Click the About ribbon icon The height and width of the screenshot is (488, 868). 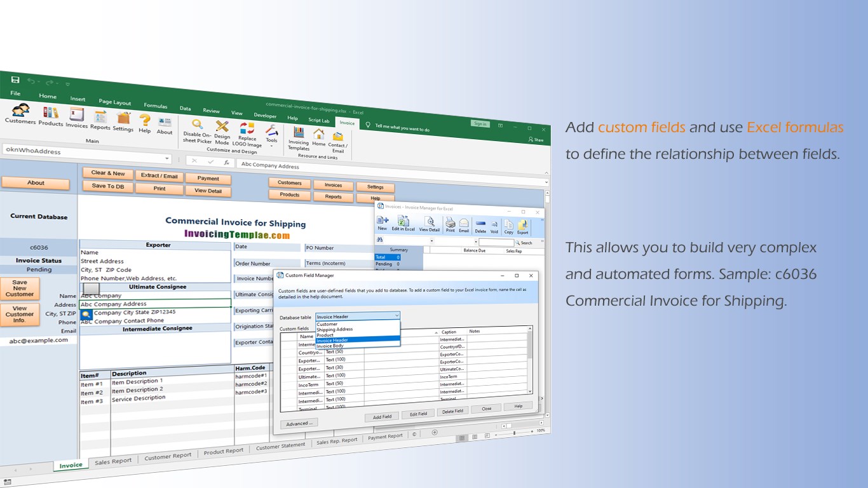(165, 125)
